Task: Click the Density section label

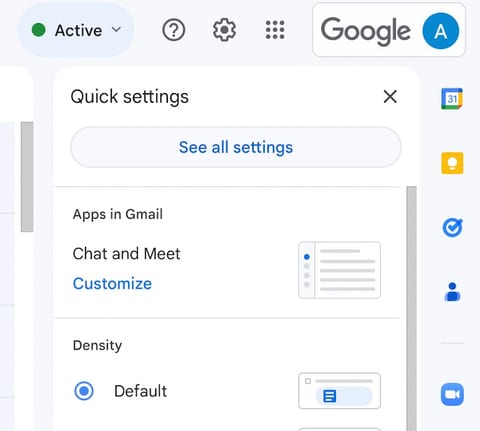Action: pyautogui.click(x=97, y=346)
